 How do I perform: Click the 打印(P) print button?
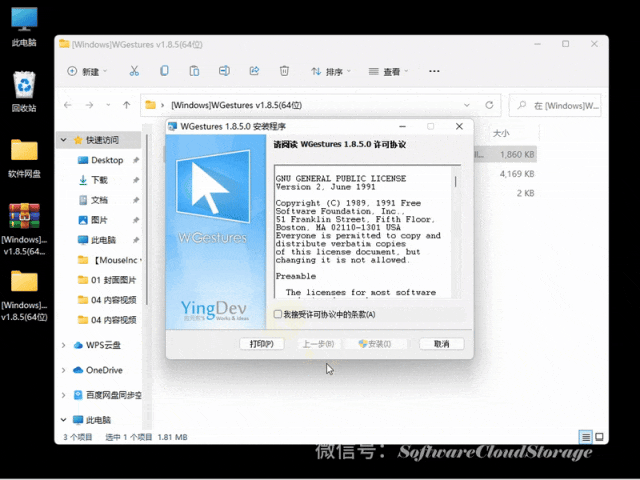click(262, 344)
